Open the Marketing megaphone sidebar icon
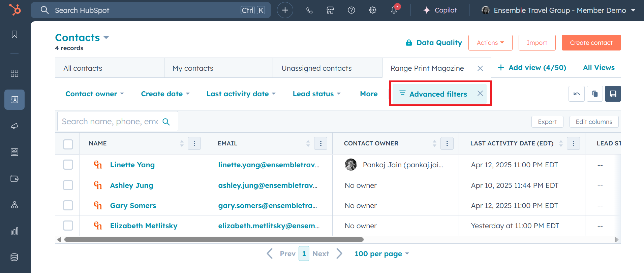This screenshot has width=644, height=273. (14, 126)
